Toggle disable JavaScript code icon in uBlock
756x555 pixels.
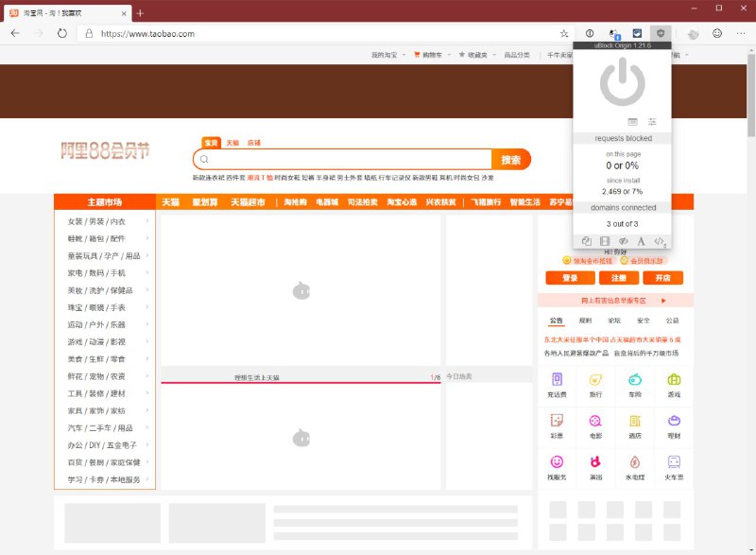(660, 241)
